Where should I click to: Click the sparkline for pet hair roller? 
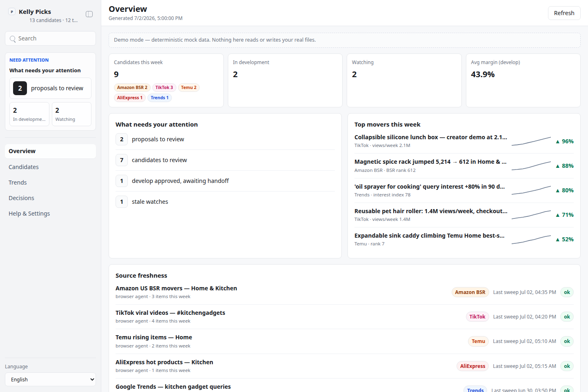(531, 215)
